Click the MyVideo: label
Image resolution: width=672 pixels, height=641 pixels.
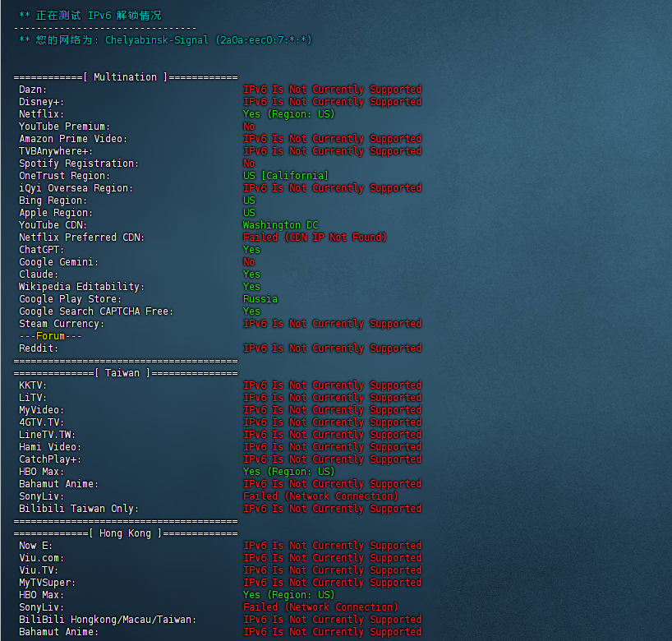pos(42,410)
